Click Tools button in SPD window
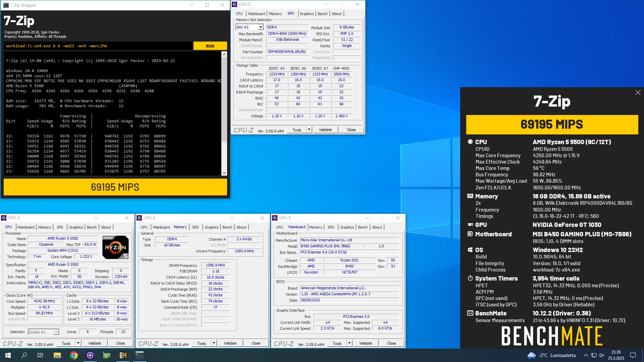The image size is (644, 362). point(297,130)
